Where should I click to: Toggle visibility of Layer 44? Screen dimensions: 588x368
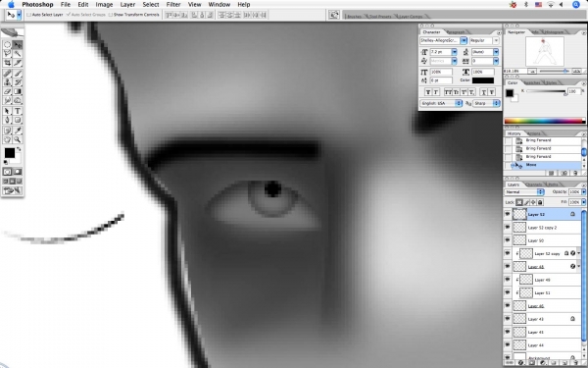[x=508, y=344]
